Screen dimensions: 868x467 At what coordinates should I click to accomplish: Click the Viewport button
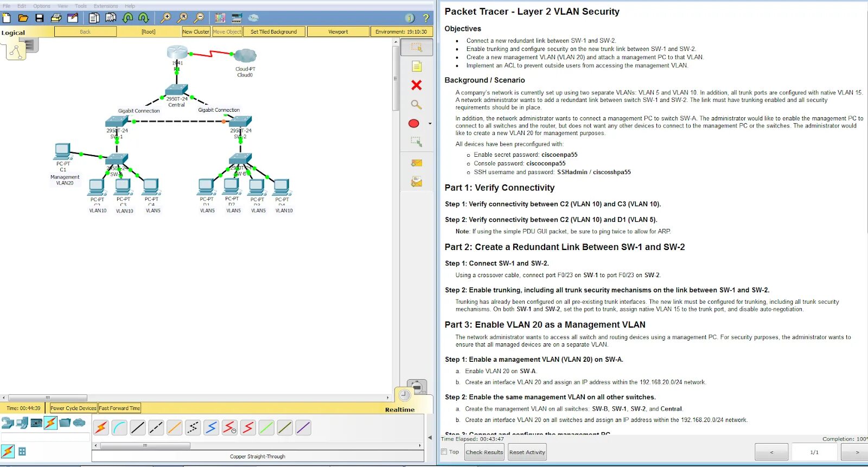pos(338,31)
